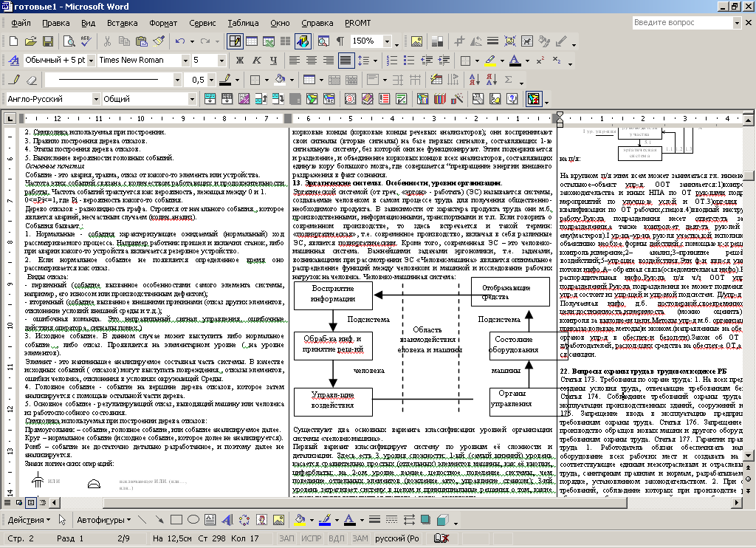Run spelling and grammar check

[86, 41]
